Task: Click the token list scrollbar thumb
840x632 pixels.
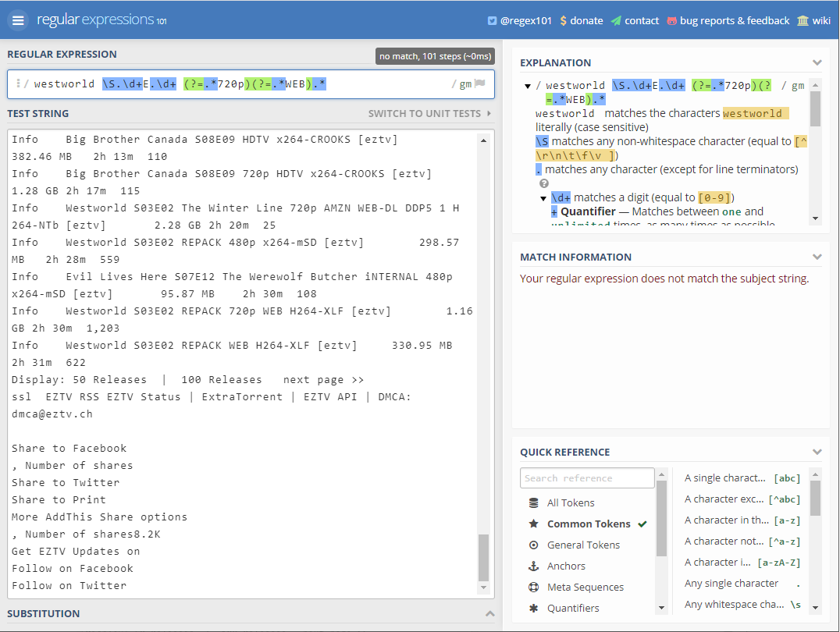Action: [x=815, y=498]
